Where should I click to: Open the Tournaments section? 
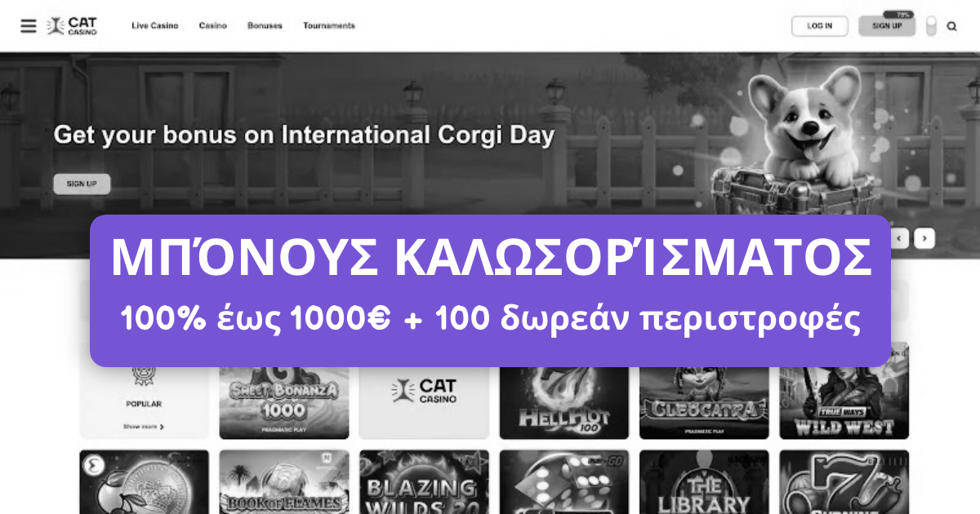pyautogui.click(x=329, y=26)
